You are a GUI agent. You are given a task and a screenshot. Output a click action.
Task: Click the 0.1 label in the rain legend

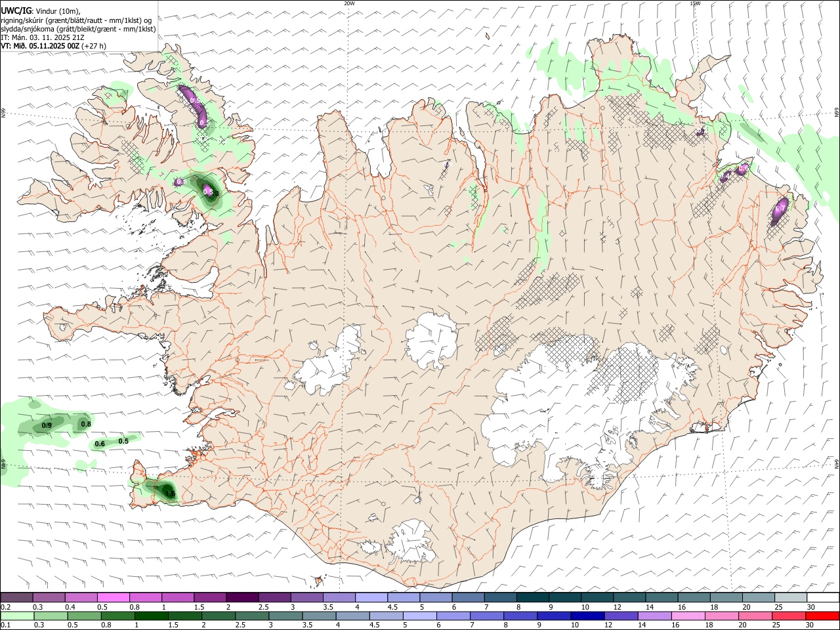[x=5, y=625]
